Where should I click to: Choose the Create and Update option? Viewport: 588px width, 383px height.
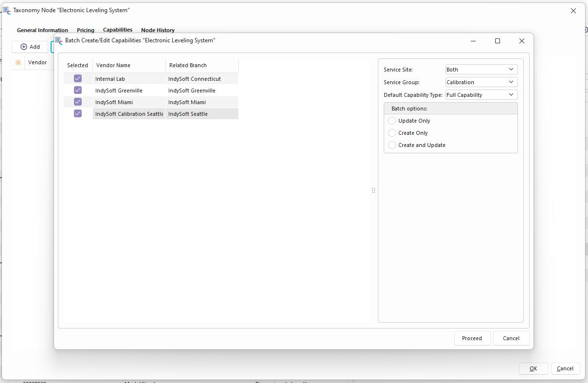tap(392, 145)
